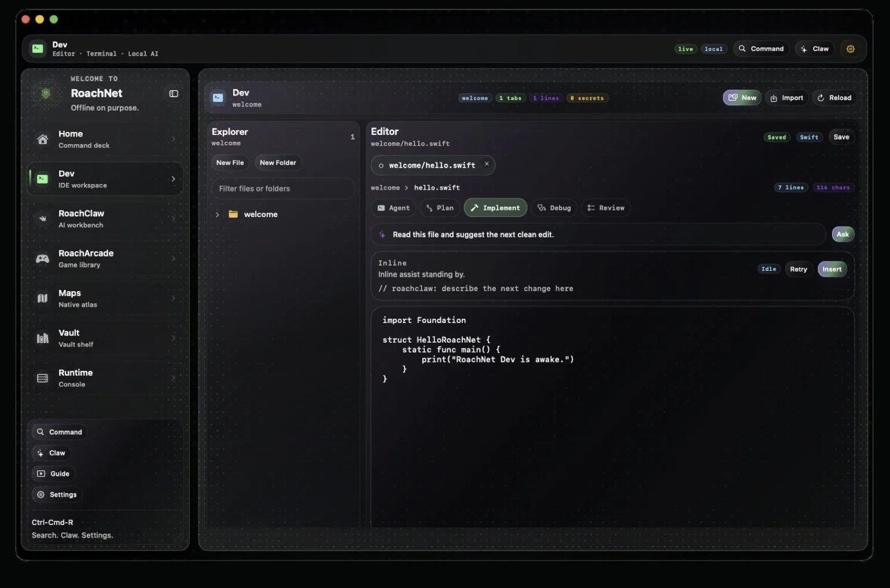Select the Plan mode
The height and width of the screenshot is (588, 890).
point(440,208)
